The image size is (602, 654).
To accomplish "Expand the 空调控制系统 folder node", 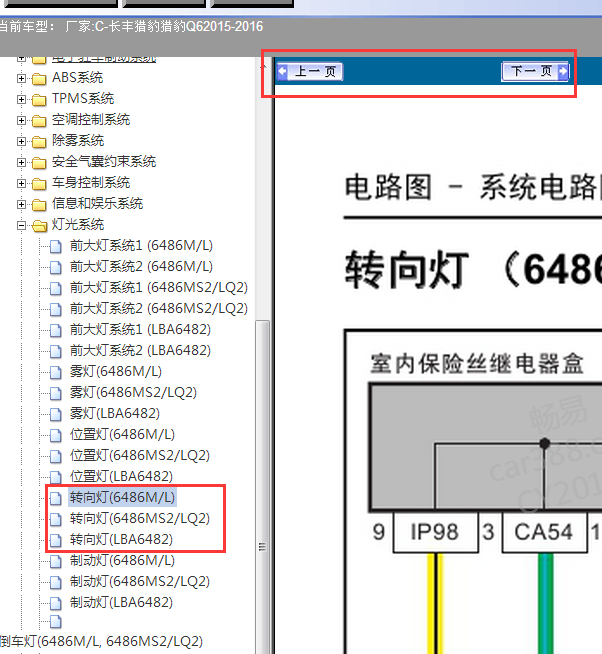I will point(21,120).
